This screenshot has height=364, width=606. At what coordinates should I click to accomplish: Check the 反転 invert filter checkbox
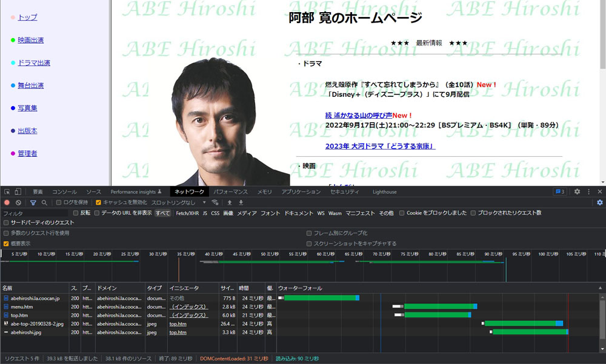pos(76,213)
